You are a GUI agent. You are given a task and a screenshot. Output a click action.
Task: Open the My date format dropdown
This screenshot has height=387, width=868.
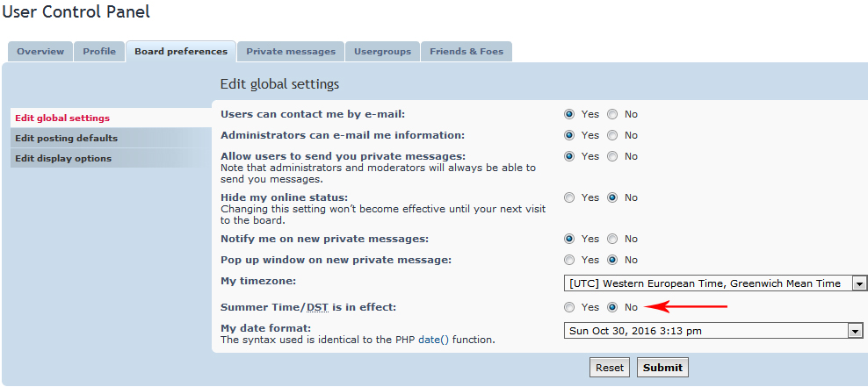click(708, 331)
